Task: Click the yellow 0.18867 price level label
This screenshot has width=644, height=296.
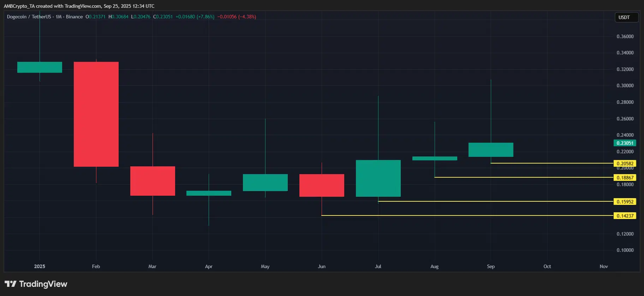Action: tap(625, 178)
